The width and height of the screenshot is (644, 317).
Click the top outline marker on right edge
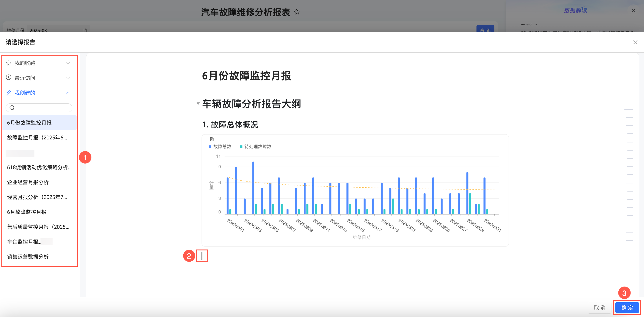point(628,109)
